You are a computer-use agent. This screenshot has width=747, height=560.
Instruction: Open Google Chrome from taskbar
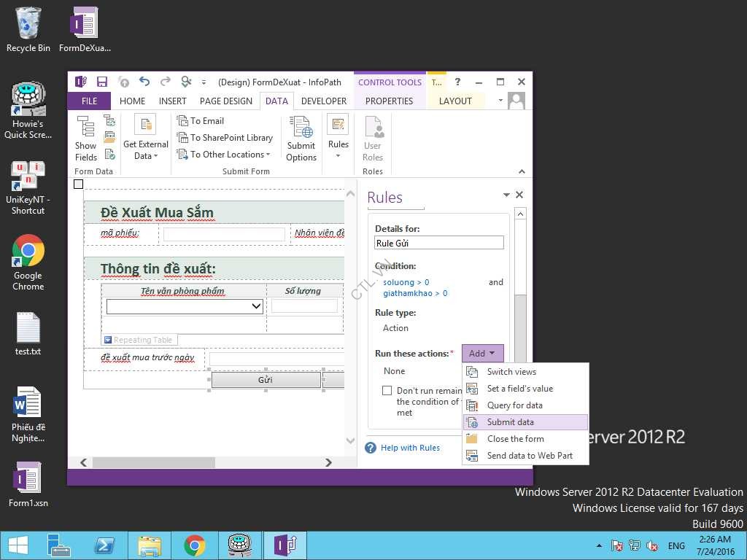coord(194,545)
